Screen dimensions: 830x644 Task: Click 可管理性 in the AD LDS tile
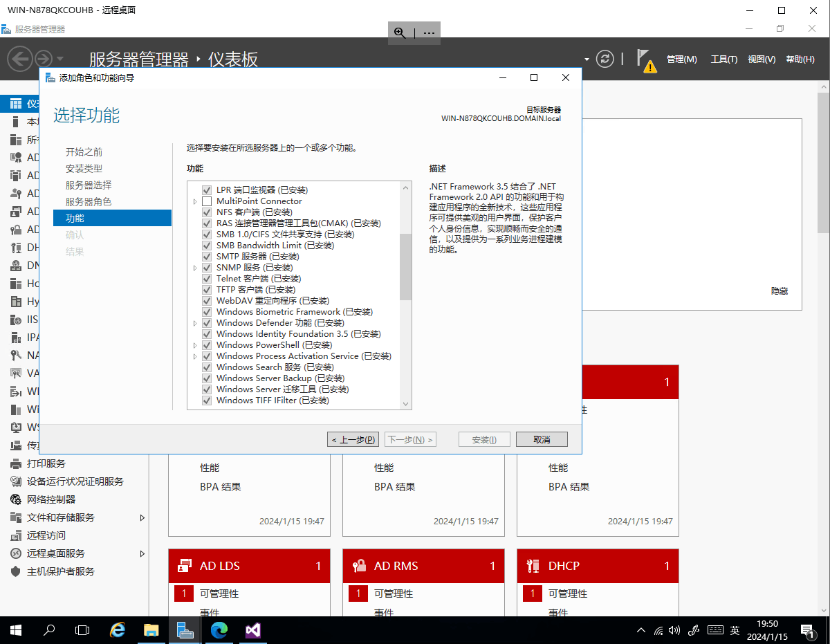click(x=219, y=594)
